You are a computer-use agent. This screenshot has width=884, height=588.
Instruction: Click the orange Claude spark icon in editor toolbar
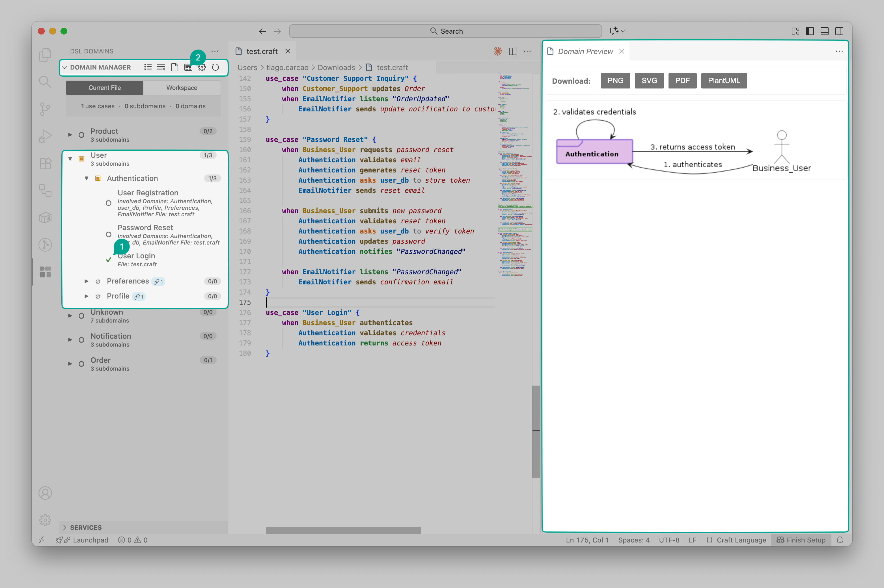(x=498, y=51)
